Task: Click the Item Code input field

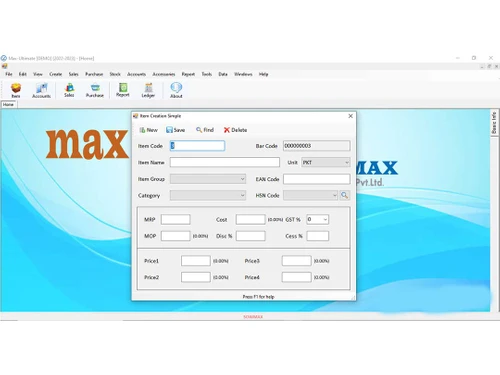Action: (x=197, y=146)
